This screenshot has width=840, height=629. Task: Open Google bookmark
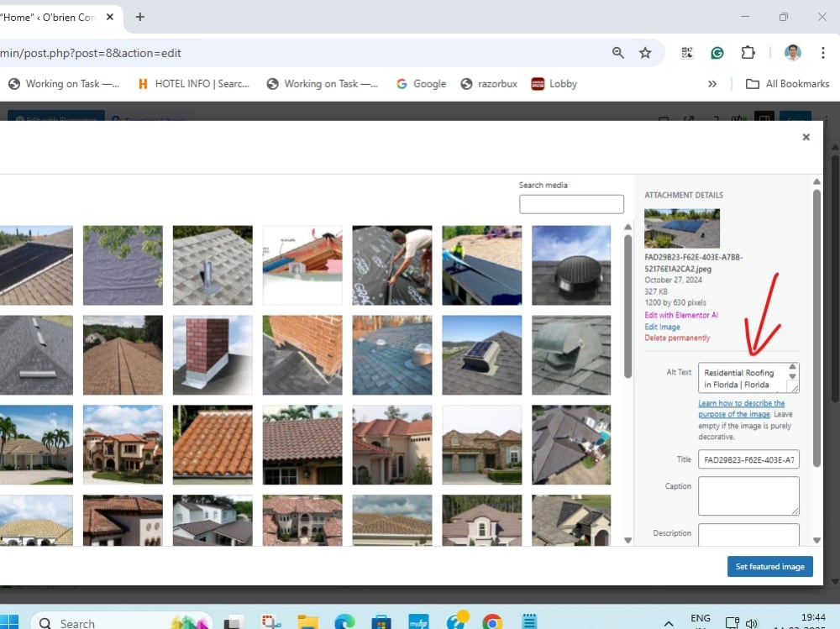(421, 84)
